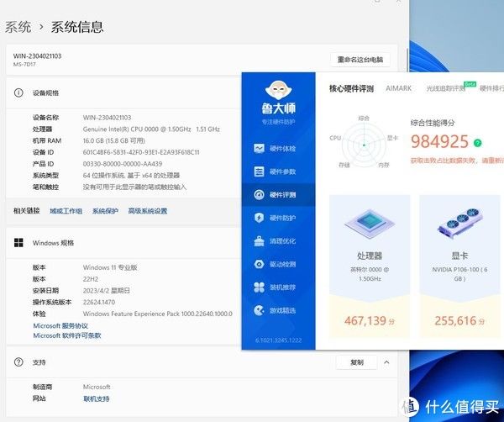Click the Settings window vertical scrollbar
This screenshot has width=504, height=422.
pyautogui.click(x=407, y=61)
